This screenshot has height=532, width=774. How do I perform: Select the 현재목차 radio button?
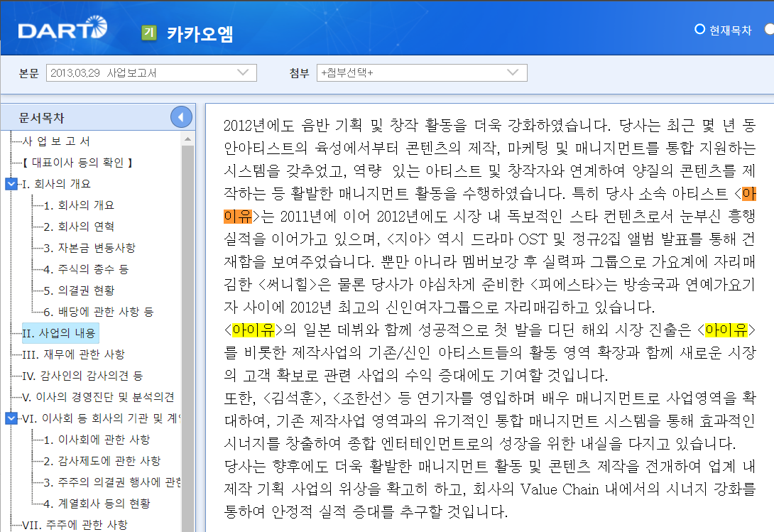[699, 29]
